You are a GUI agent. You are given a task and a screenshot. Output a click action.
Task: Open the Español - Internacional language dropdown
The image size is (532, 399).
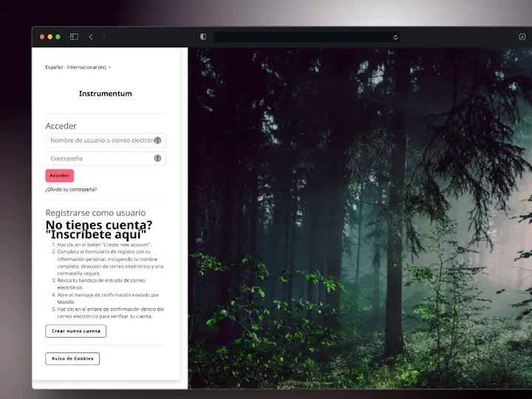tap(78, 67)
